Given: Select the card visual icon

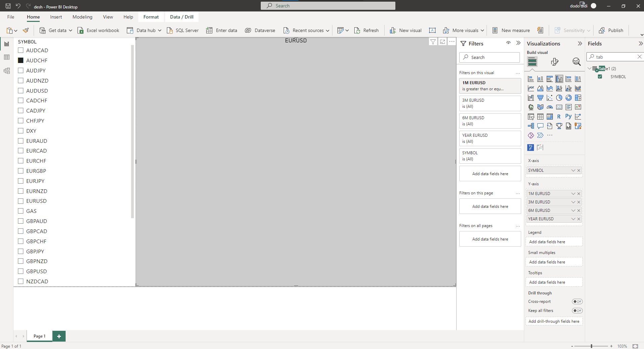Looking at the screenshot, I should tap(559, 107).
